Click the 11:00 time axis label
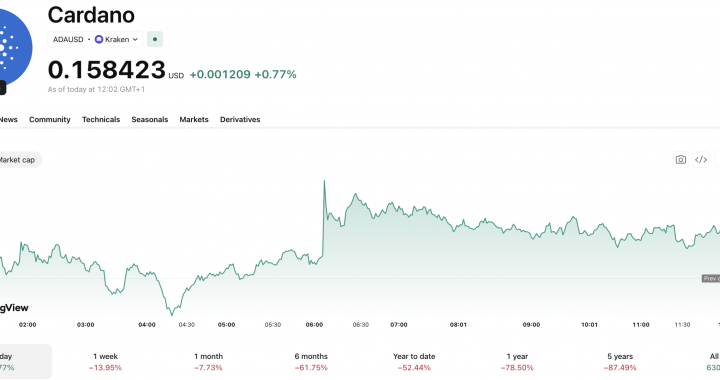720x380 pixels. coord(641,324)
